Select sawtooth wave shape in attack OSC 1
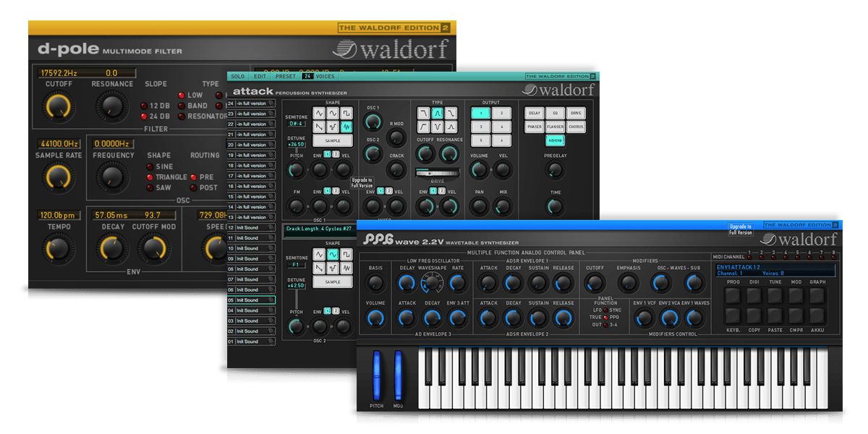Viewport: 868px width, 434px height. tap(319, 127)
